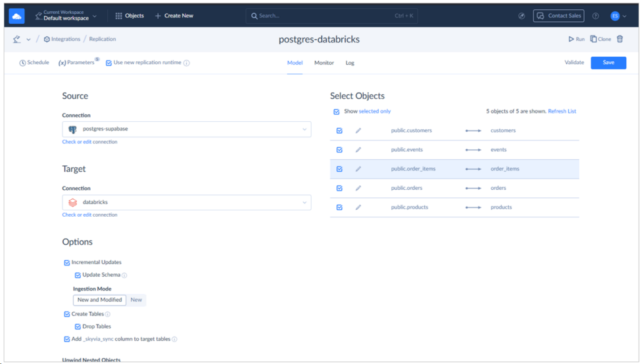Screen dimensions: 640x364
Task: Open the compass guide icon in header
Action: tap(522, 16)
